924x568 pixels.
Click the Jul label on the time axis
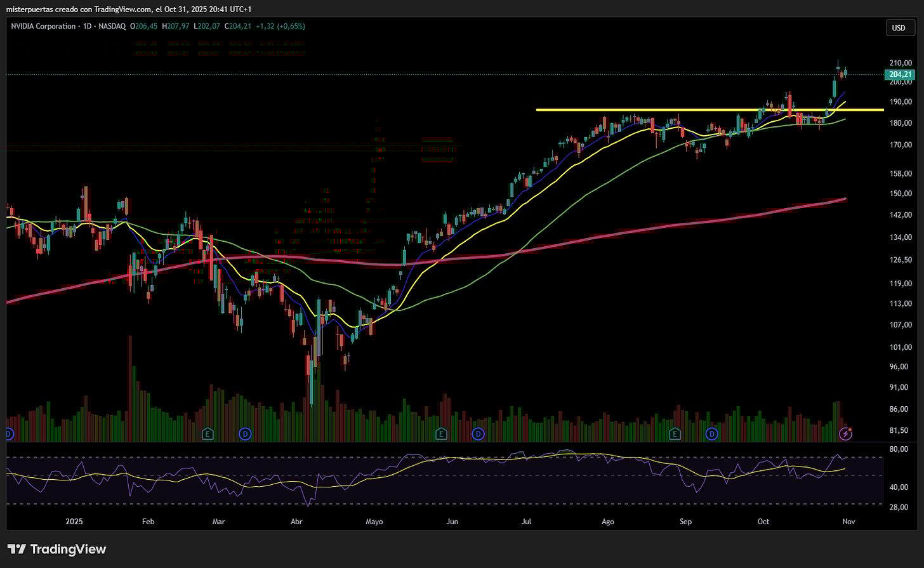click(x=526, y=522)
